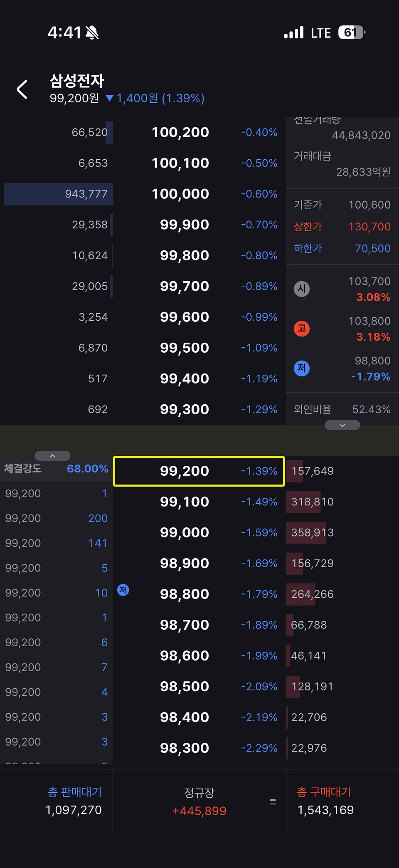Select the 99,000 bid price row
Screen dimensions: 399x868
click(x=199, y=532)
